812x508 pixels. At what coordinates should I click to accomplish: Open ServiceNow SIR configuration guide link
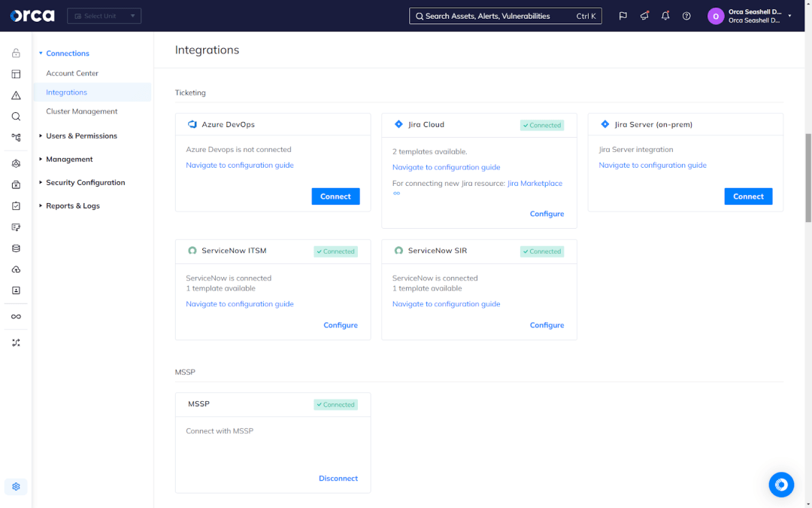[x=447, y=304]
